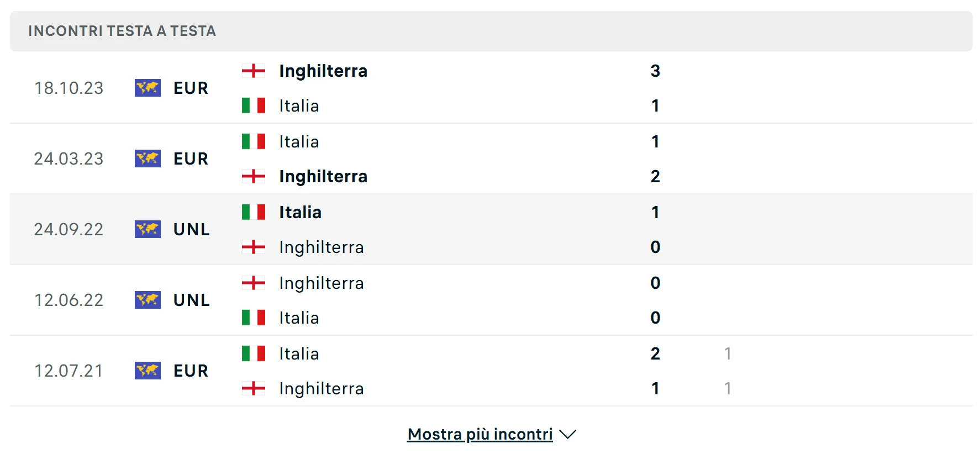Click the EUR label of the 12.07.21 match
980x465 pixels.
point(191,371)
